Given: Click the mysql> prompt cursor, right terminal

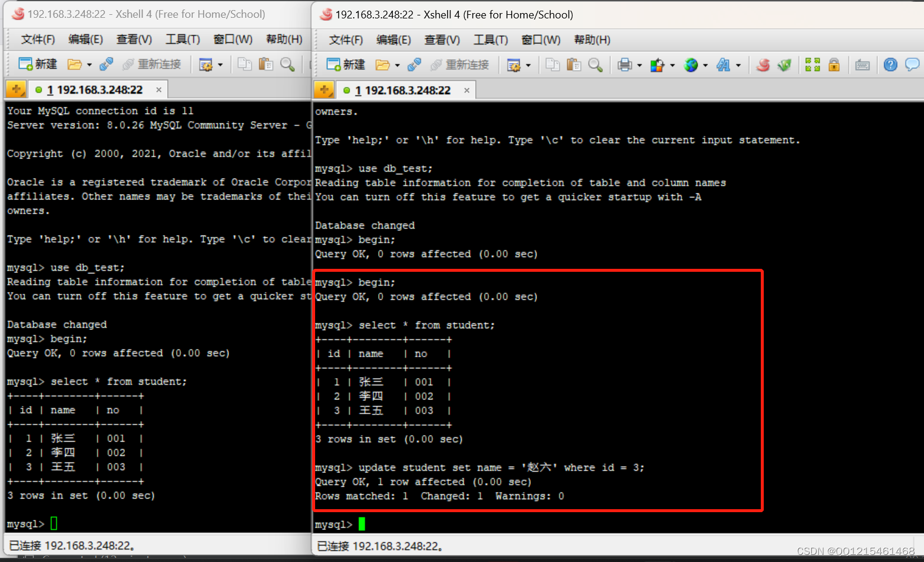Looking at the screenshot, I should coord(362,524).
